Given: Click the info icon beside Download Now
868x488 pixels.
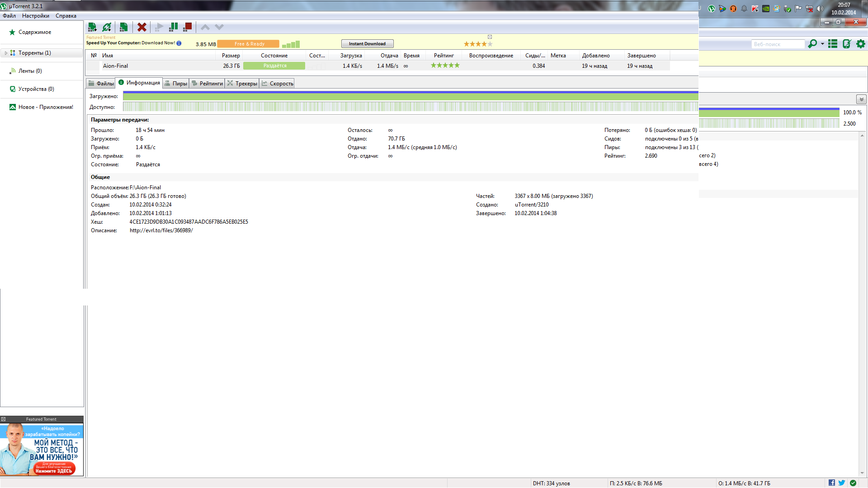Looking at the screenshot, I should (x=179, y=43).
